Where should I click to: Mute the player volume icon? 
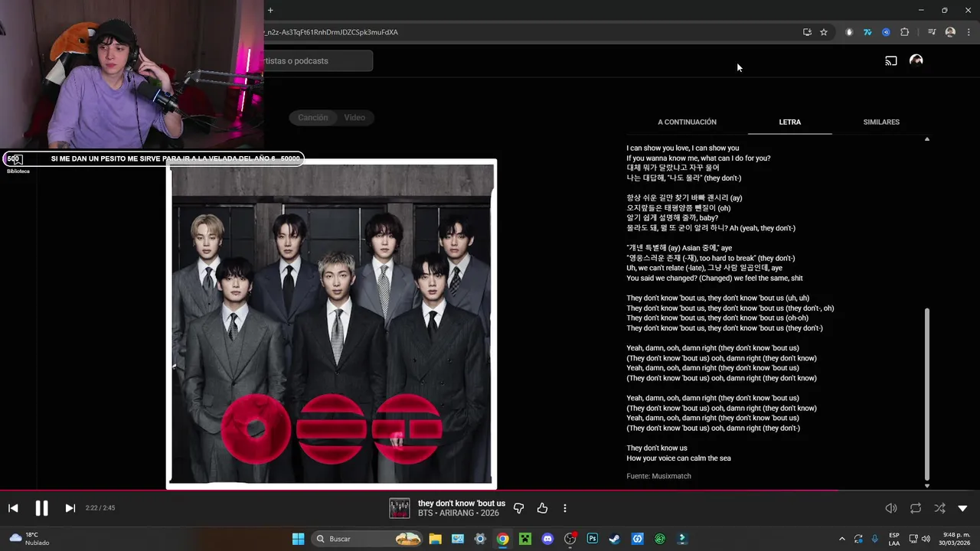[x=891, y=508]
